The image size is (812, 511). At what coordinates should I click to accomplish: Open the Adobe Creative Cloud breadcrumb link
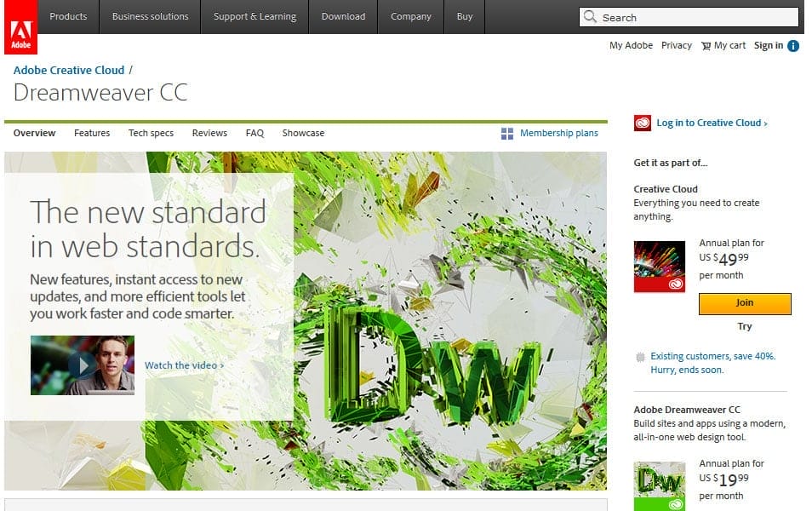(x=68, y=70)
